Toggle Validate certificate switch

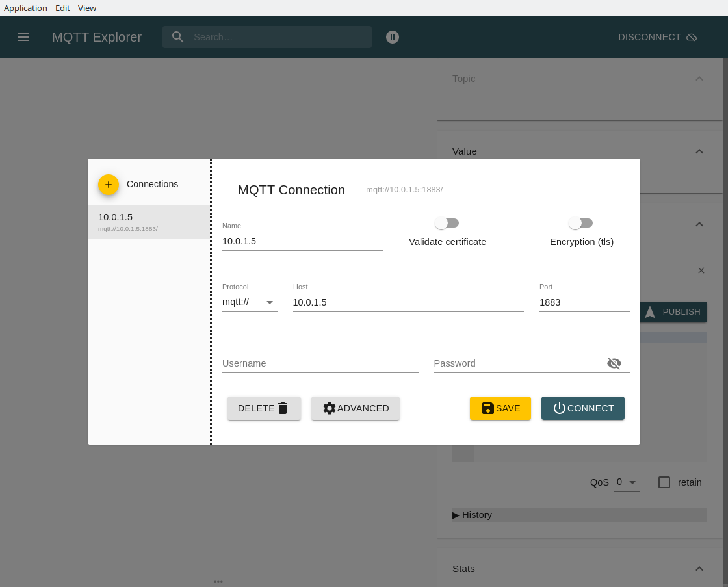click(x=447, y=223)
